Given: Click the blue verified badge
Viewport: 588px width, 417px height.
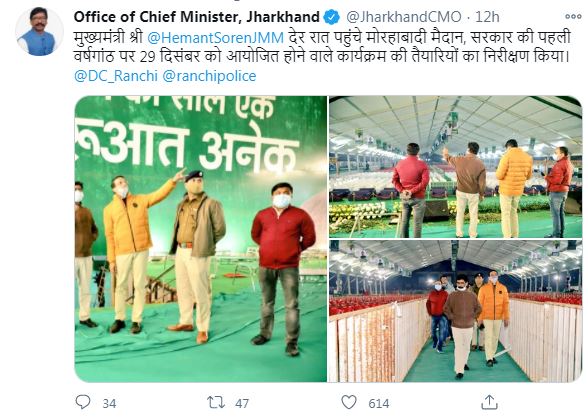Looking at the screenshot, I should [331, 17].
